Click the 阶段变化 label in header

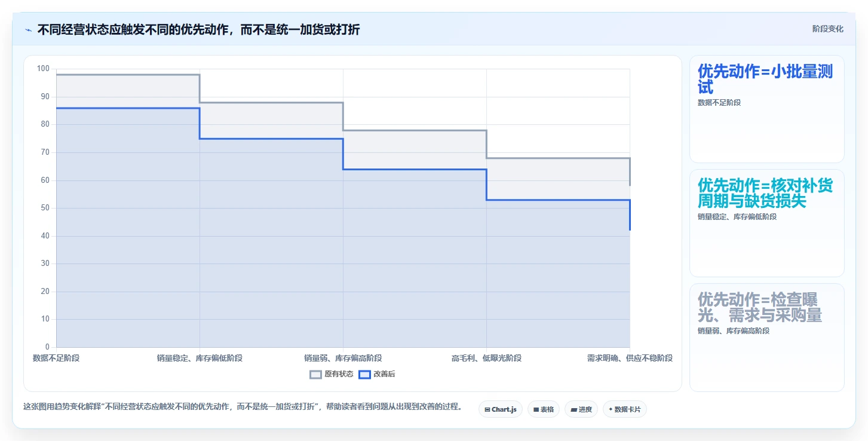[x=828, y=29]
